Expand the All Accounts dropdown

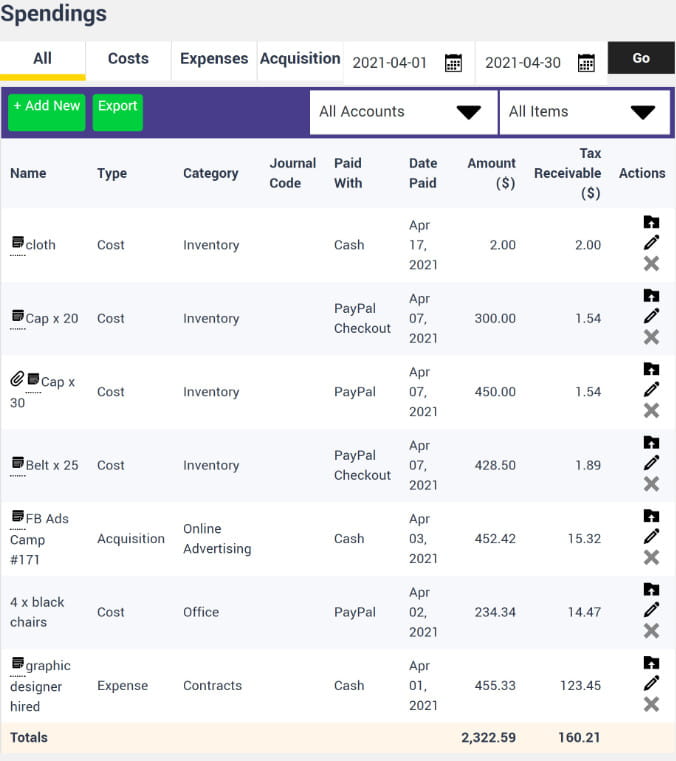tap(403, 112)
